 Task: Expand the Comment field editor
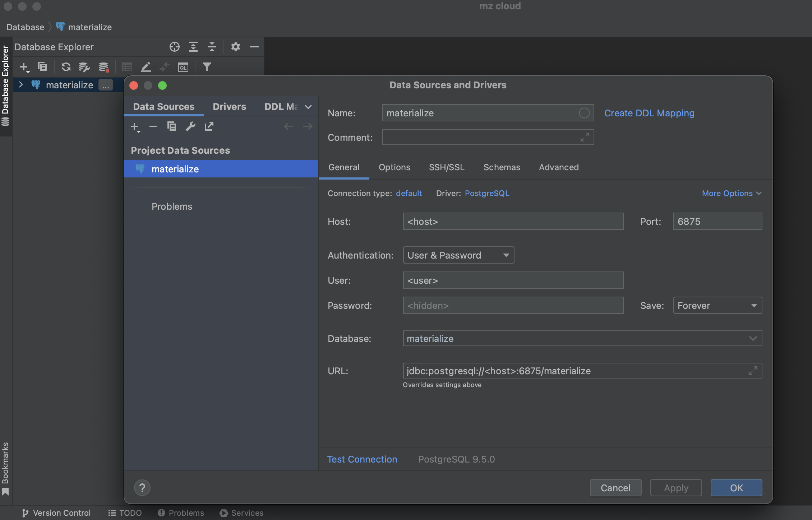(x=585, y=138)
